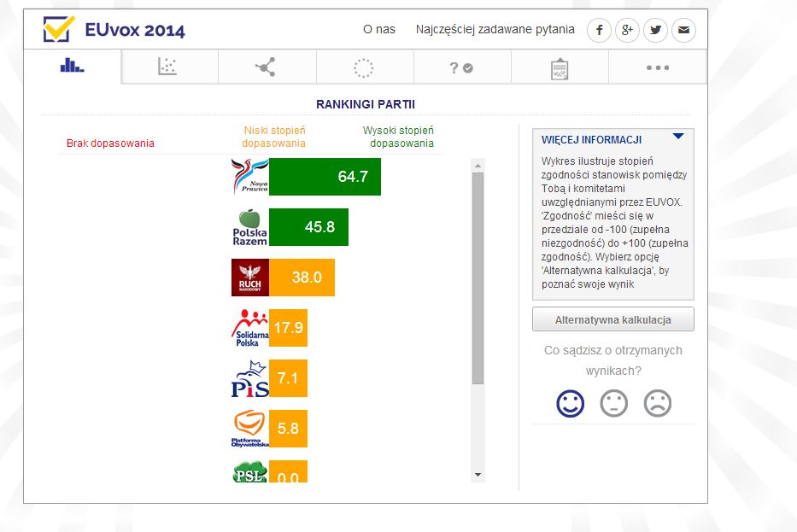This screenshot has width=797, height=532.
Task: Click the orange 7.1 score bar
Action: click(x=288, y=378)
